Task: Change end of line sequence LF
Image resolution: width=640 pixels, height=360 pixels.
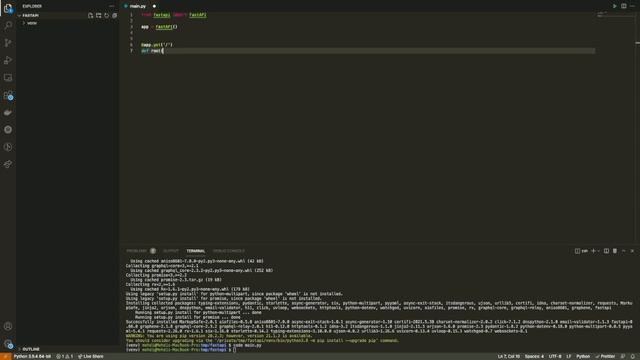Action: 569,356
